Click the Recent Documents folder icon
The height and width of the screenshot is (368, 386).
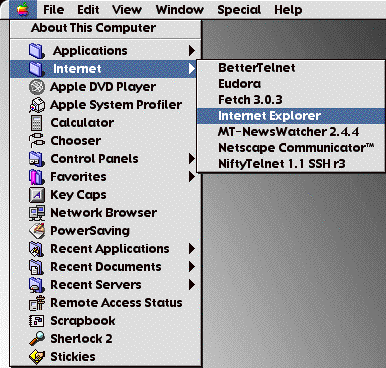37,267
